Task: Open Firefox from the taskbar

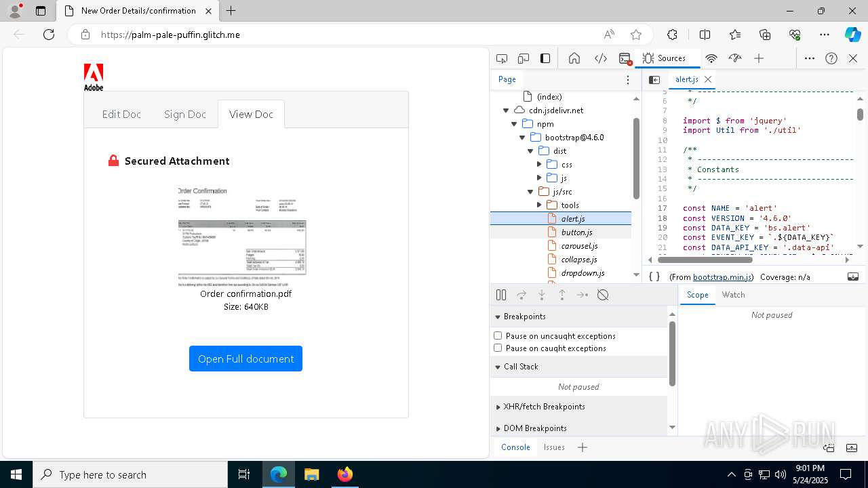Action: 344,474
